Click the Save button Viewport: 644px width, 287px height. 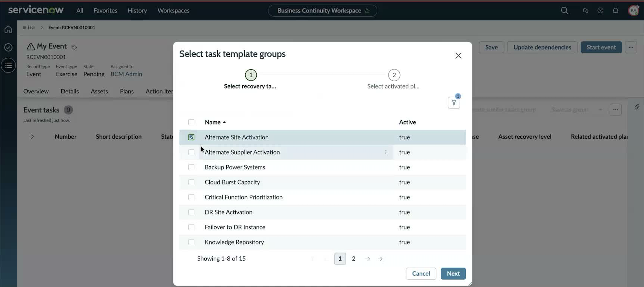pyautogui.click(x=491, y=47)
